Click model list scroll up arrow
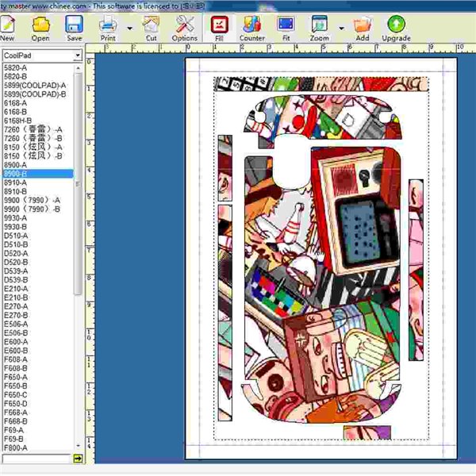 click(x=78, y=68)
